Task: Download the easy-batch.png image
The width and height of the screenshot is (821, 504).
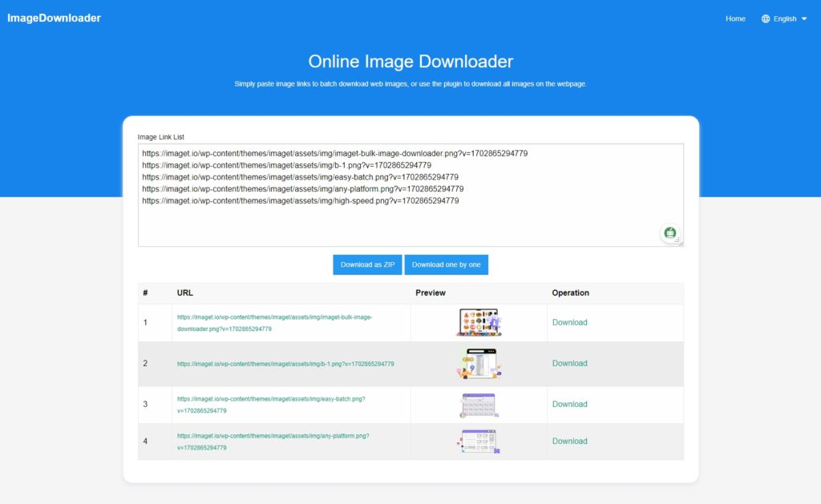Action: pyautogui.click(x=569, y=404)
